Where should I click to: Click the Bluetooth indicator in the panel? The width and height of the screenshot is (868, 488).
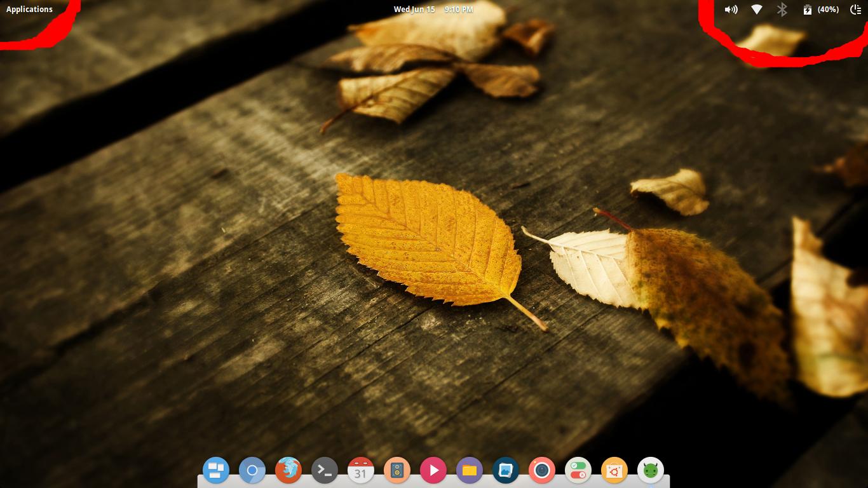782,10
